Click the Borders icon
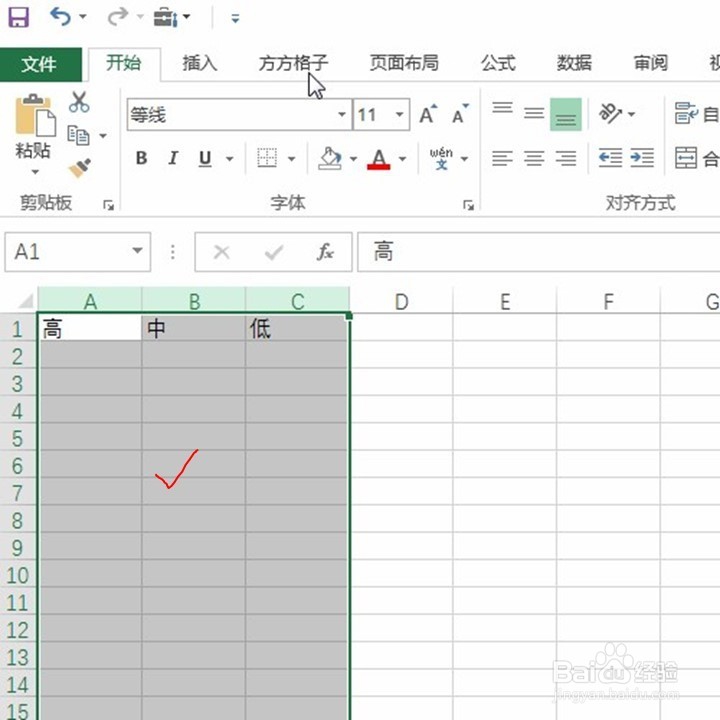The image size is (720, 720). coord(267,158)
